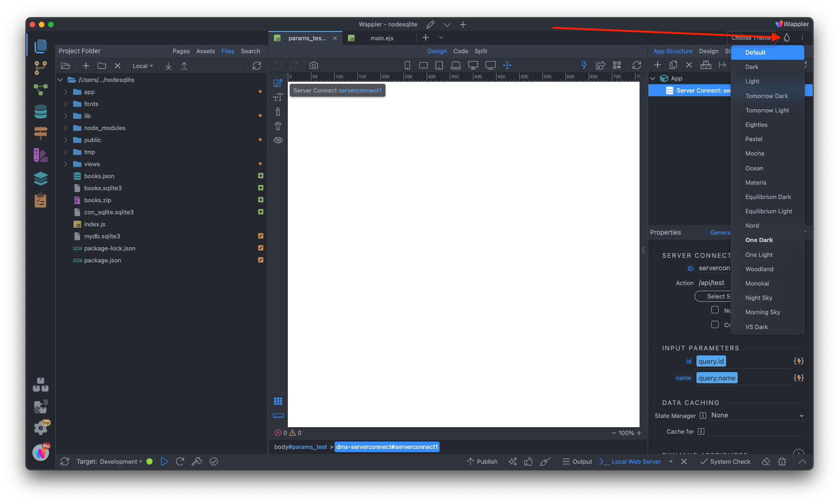Click the query.name value field
The image size is (839, 504).
[x=716, y=378]
